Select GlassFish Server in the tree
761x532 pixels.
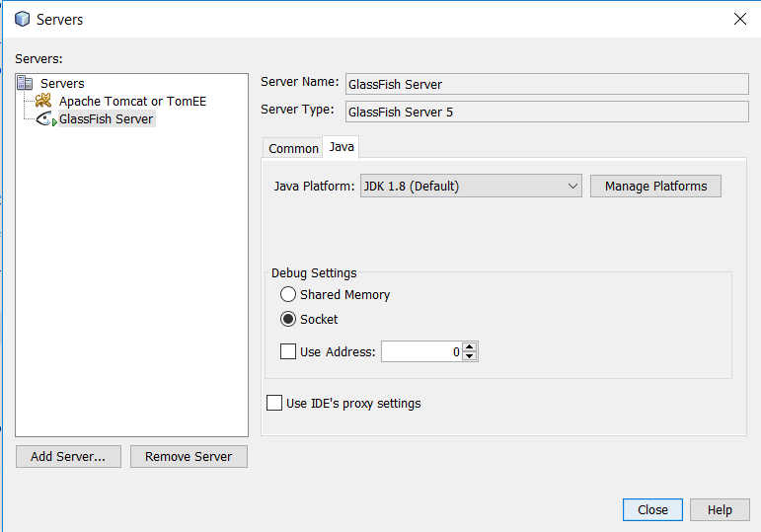pos(107,118)
